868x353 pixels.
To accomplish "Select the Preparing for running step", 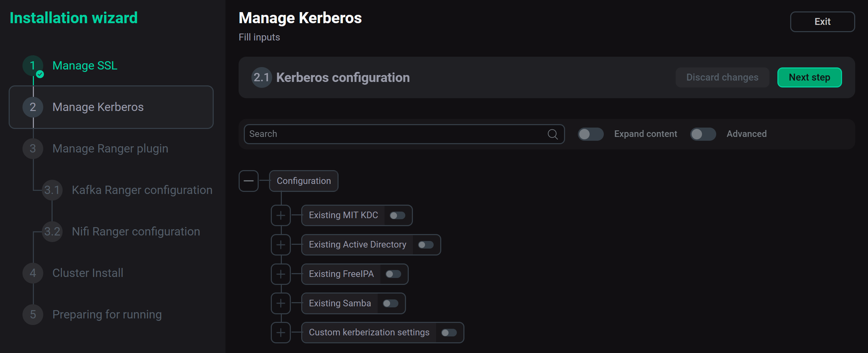I will pos(107,315).
